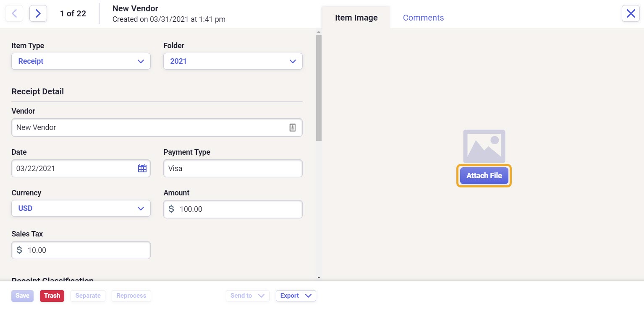644x309 pixels.
Task: Open the Export menu
Action: point(296,296)
